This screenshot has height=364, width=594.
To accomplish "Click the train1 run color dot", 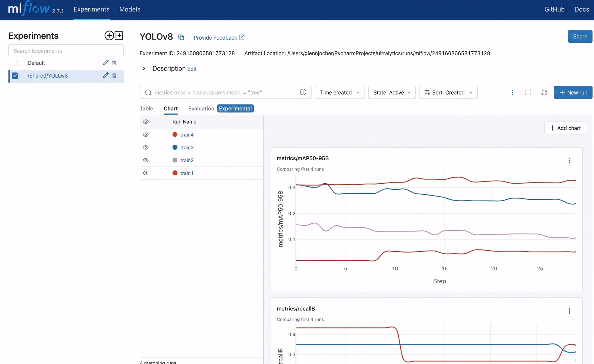I will (x=175, y=173).
